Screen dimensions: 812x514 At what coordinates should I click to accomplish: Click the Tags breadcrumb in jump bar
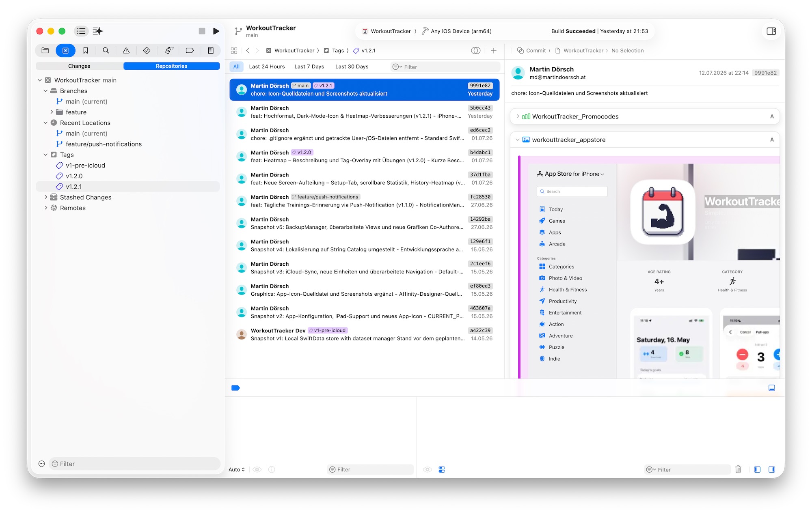338,51
